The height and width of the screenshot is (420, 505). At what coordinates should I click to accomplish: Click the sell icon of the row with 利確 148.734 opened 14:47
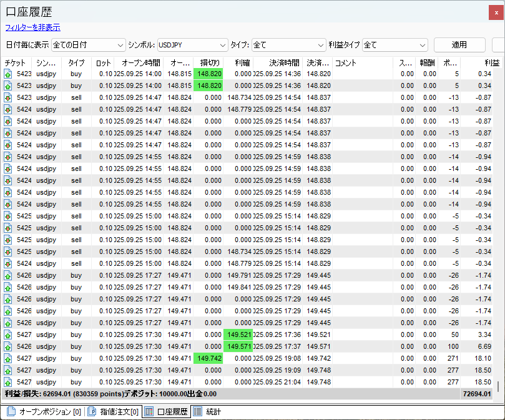pyautogui.click(x=8, y=97)
